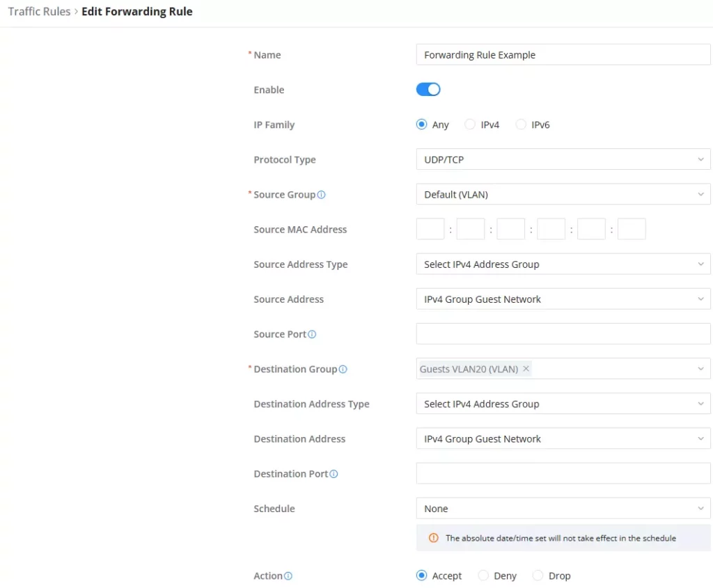
Task: Click the orange schedule warning icon
Action: pyautogui.click(x=433, y=538)
